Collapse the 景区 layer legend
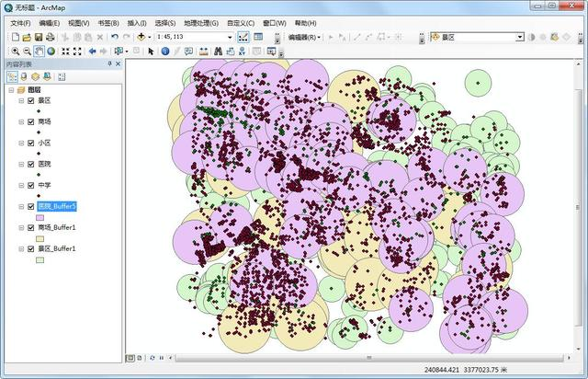 click(x=21, y=100)
